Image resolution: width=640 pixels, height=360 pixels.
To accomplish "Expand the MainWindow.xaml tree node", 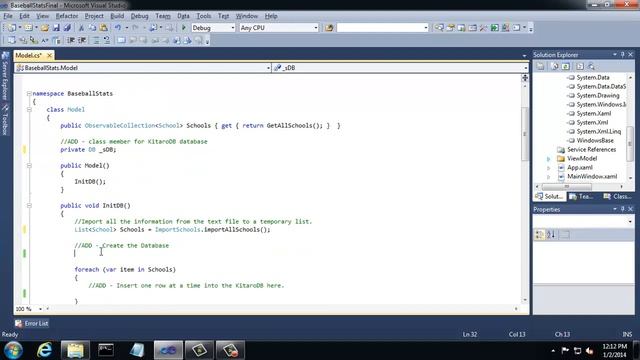I will (549, 177).
